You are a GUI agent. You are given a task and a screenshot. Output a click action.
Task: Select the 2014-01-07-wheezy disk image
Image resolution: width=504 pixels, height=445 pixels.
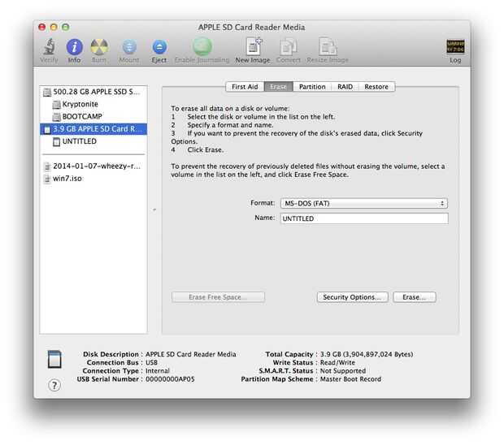(x=93, y=166)
